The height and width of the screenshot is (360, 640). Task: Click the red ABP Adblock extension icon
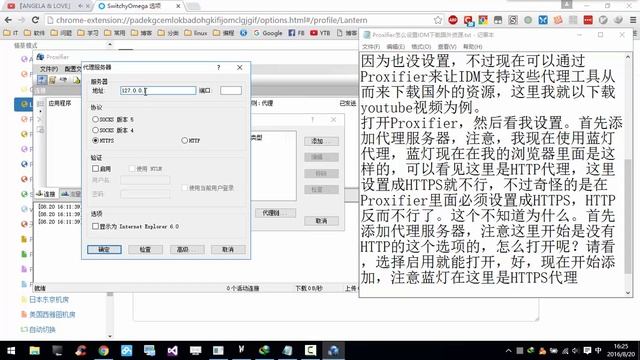pyautogui.click(x=453, y=20)
